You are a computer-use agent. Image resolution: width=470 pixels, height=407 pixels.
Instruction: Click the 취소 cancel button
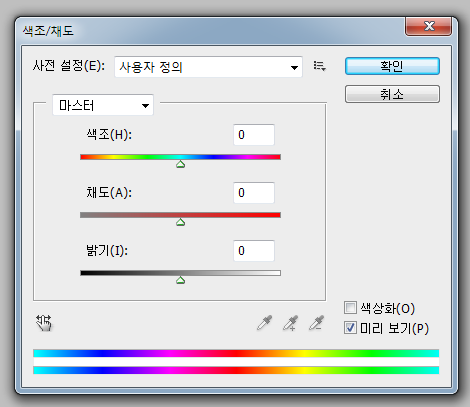(x=392, y=94)
